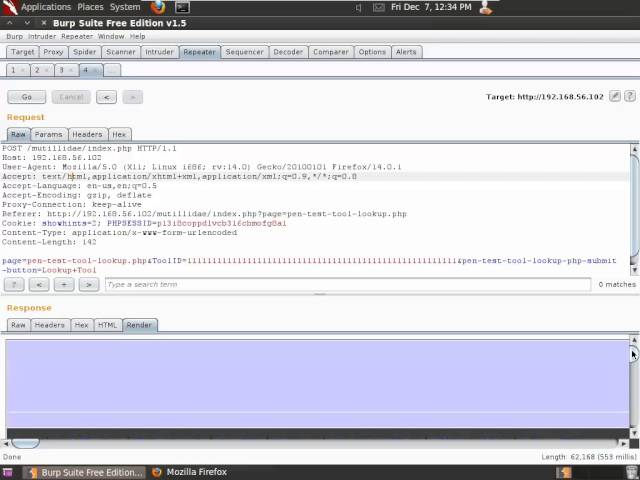
Task: Open the Applications menu
Action: pyautogui.click(x=46, y=7)
